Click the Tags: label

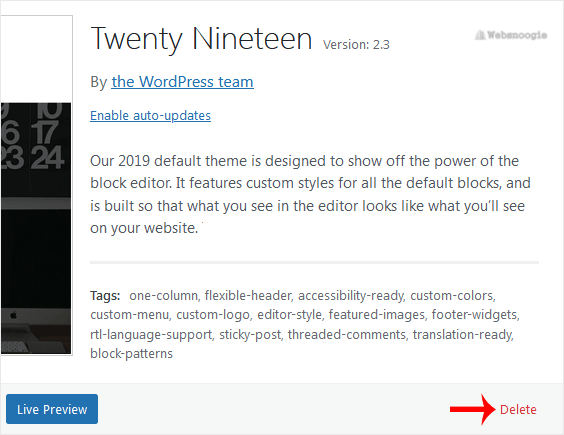(105, 295)
